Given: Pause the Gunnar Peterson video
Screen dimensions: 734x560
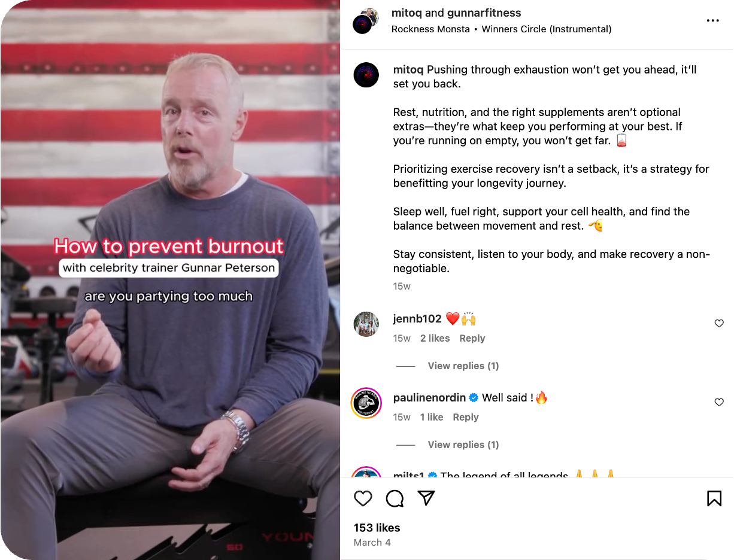Looking at the screenshot, I should [x=170, y=280].
